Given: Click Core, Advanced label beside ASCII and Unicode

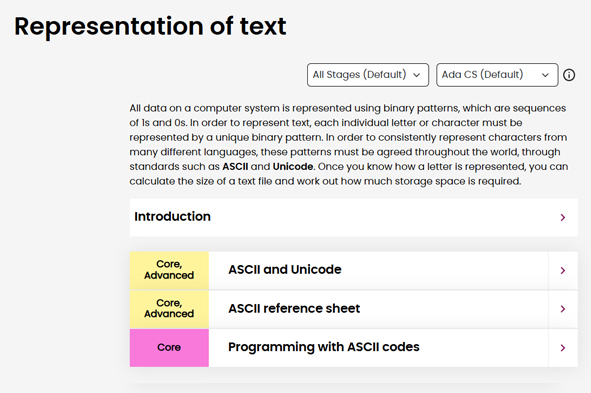Looking at the screenshot, I should [169, 270].
